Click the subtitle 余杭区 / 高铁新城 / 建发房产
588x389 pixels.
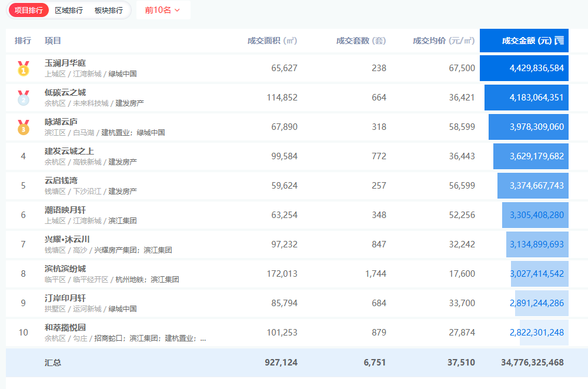point(91,162)
